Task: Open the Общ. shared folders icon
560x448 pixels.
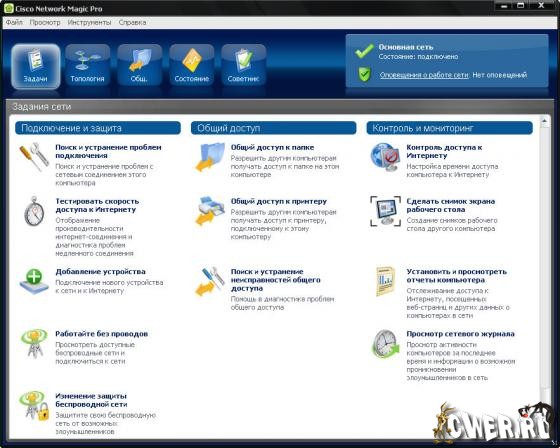Action: [x=139, y=66]
